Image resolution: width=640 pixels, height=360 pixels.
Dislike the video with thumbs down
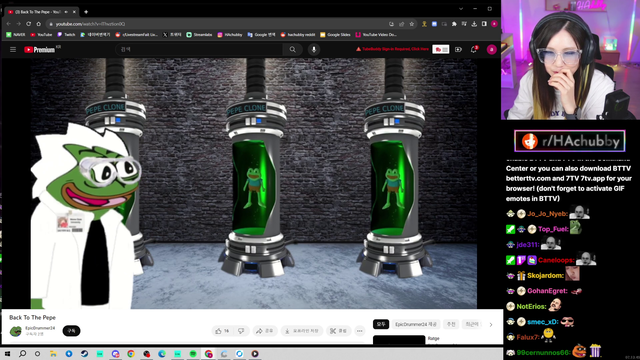pos(241,331)
